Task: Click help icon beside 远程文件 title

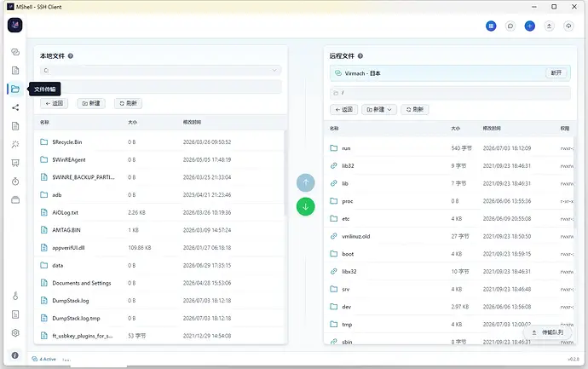Action: [360, 56]
